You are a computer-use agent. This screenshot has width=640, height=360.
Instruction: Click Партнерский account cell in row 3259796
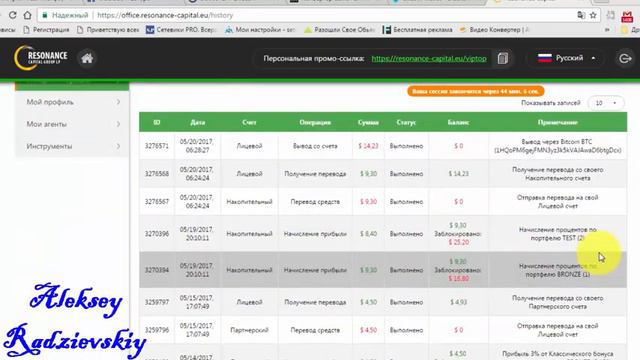coord(249,330)
